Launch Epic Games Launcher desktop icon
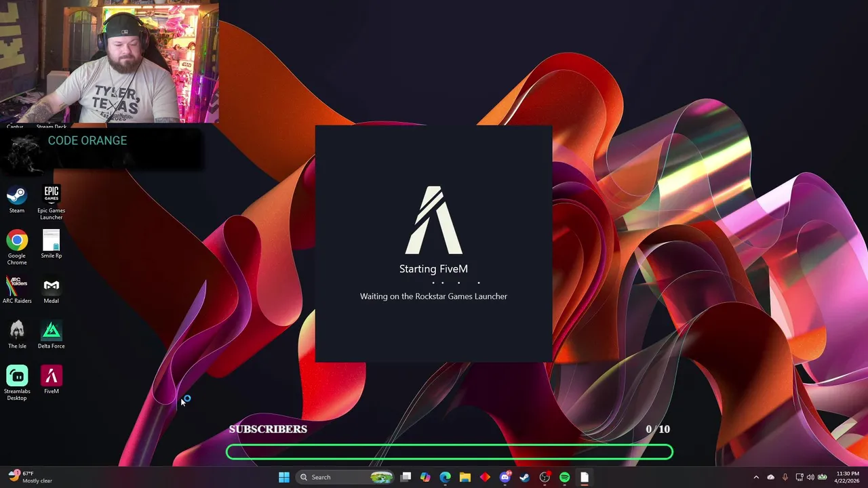This screenshot has height=488, width=868. pyautogui.click(x=52, y=203)
